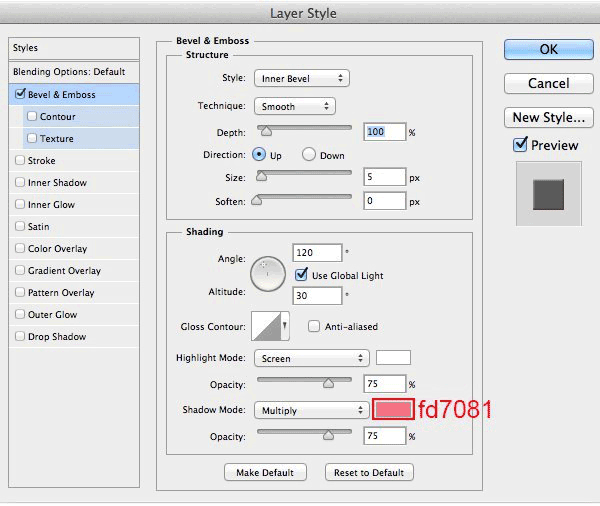
Task: Confirm with the OK button
Action: coord(549,49)
